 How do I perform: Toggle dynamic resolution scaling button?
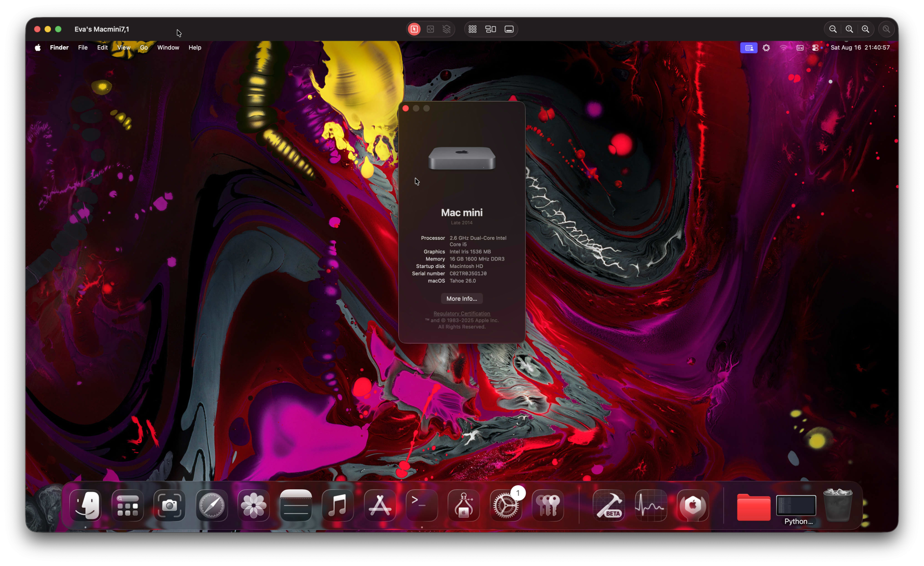[431, 29]
